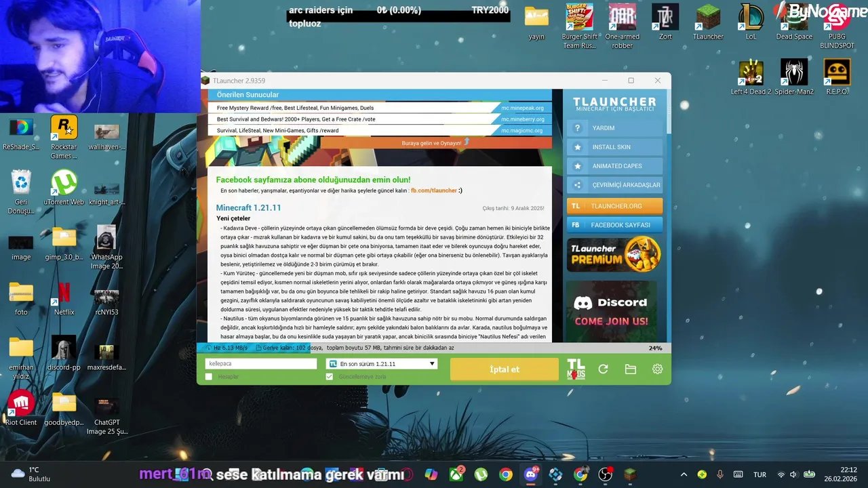Click the Minecraft 1.21.11 heading
This screenshot has height=488, width=868.
[x=248, y=207]
